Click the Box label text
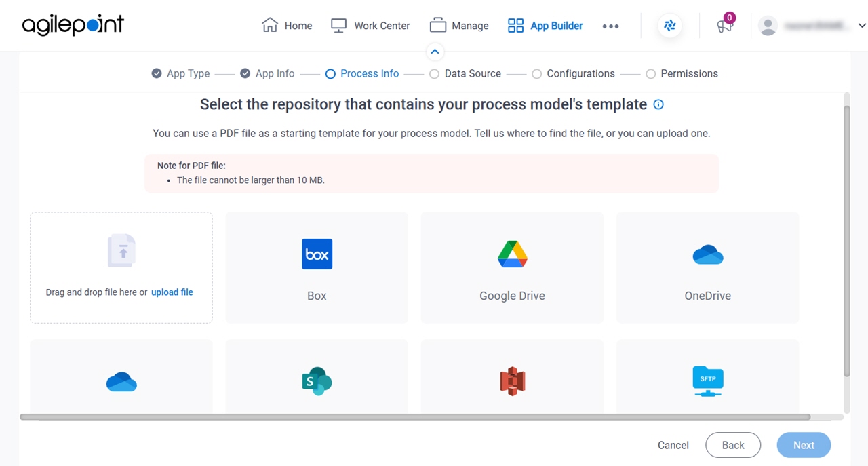The image size is (868, 466). pos(317,296)
